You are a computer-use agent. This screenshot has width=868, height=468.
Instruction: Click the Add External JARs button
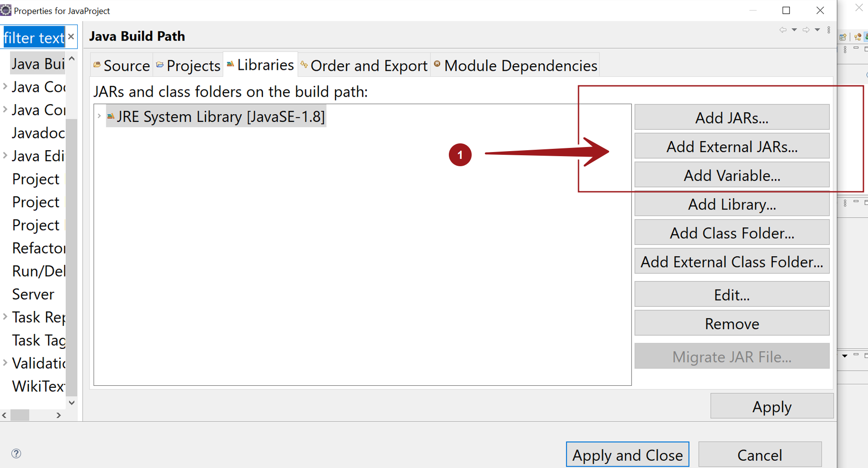coord(731,147)
